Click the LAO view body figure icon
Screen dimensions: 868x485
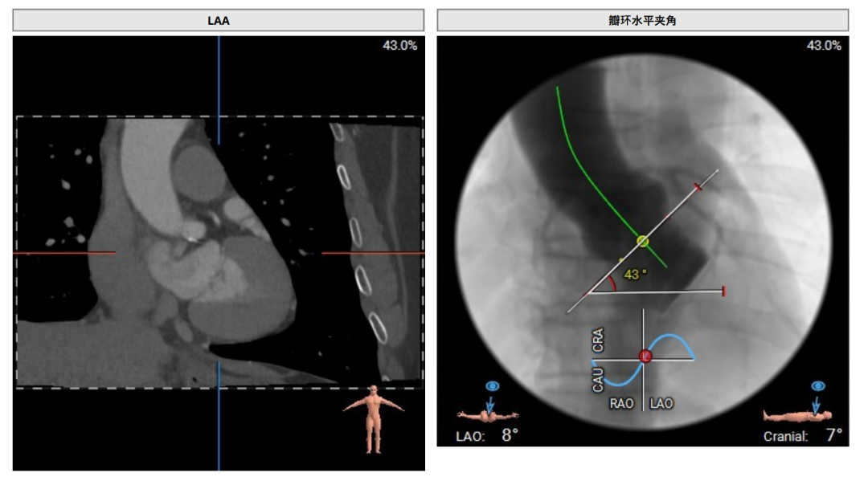click(488, 415)
